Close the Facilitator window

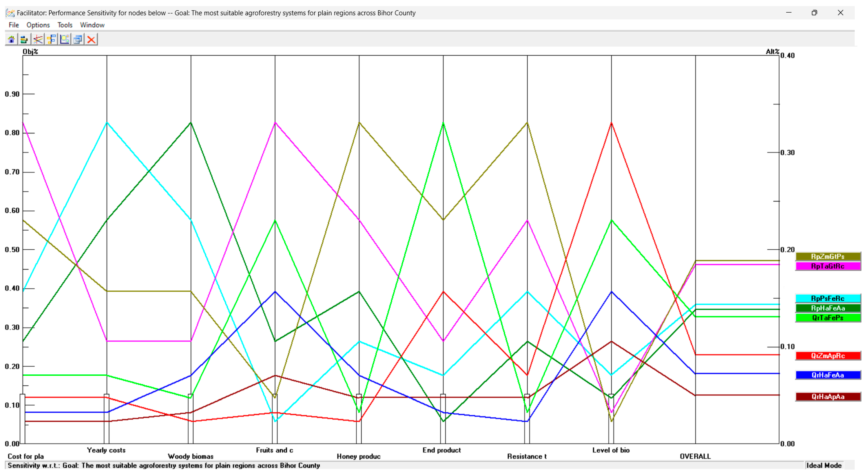click(840, 13)
